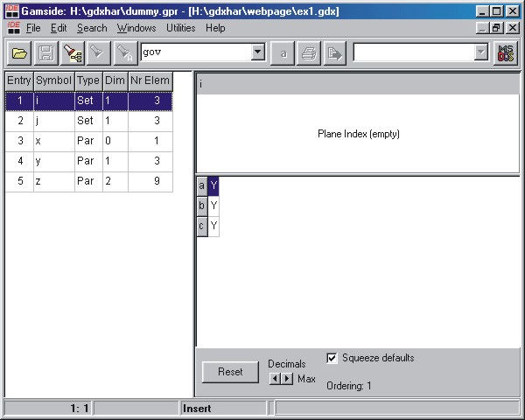The image size is (525, 420).
Task: Open the File menu
Action: (33, 28)
